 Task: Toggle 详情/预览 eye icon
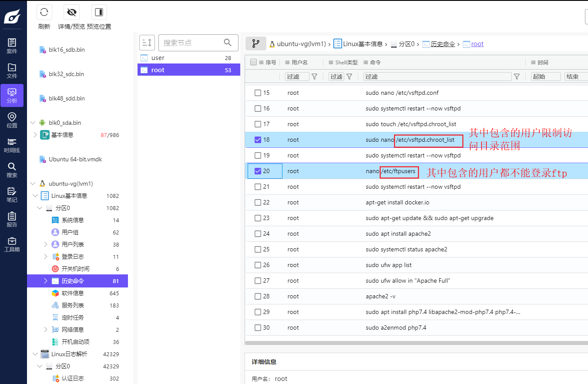coord(72,12)
